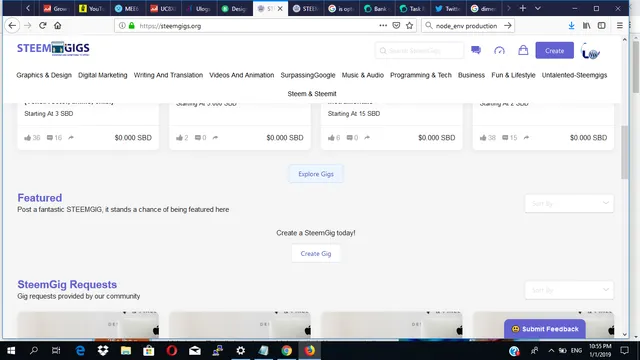This screenshot has width=640, height=360.
Task: Open Digital Marketing category
Action: click(x=103, y=75)
